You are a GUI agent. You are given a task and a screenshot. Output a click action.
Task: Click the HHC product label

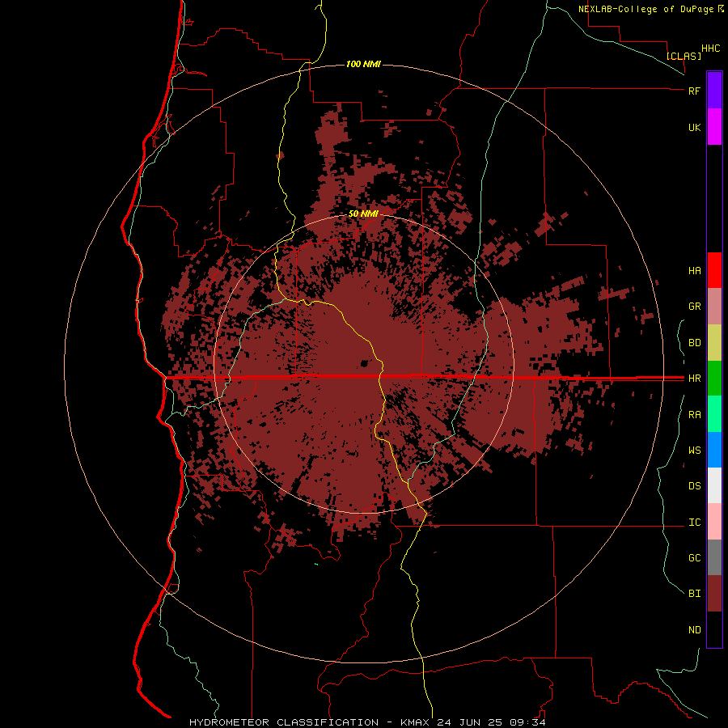711,49
